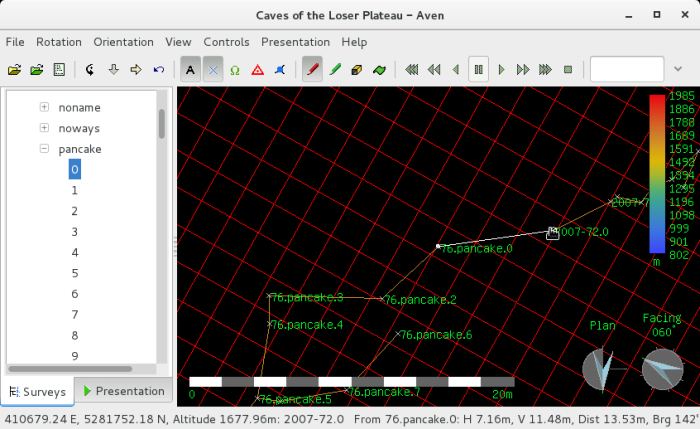Select station 0 under pancake

click(75, 170)
